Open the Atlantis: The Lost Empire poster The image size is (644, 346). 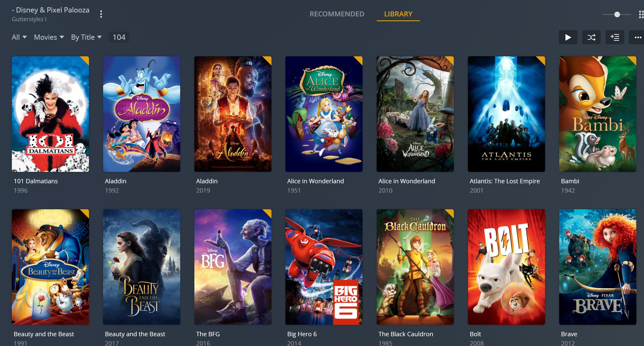[x=506, y=114]
